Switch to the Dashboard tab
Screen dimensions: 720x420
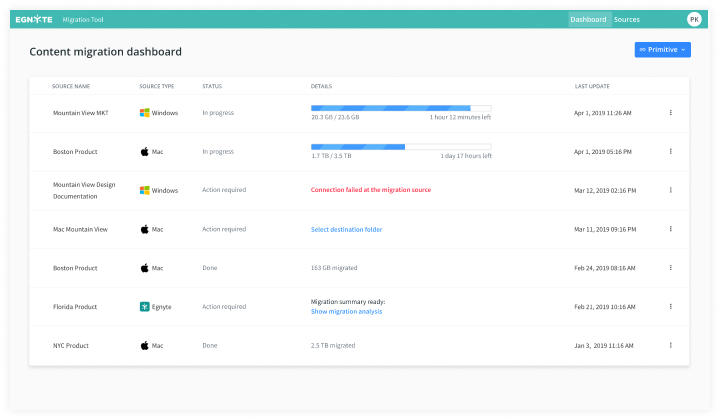pos(588,19)
